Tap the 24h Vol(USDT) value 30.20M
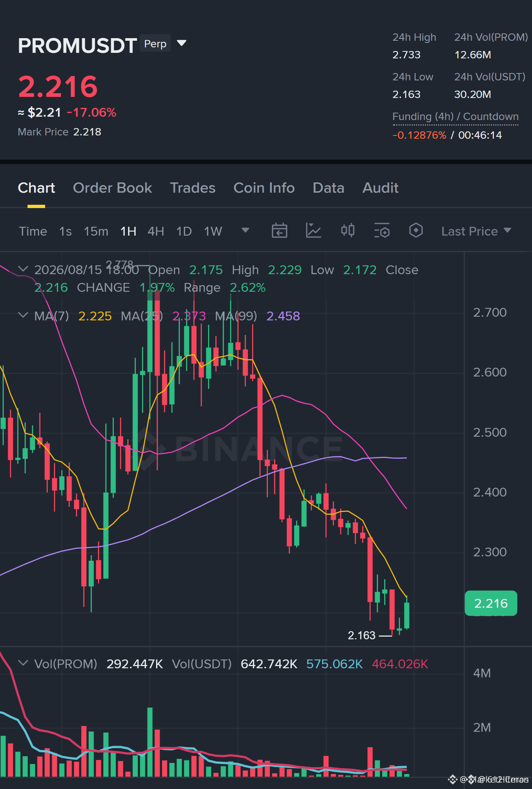This screenshot has width=532, height=789. pyautogui.click(x=473, y=94)
